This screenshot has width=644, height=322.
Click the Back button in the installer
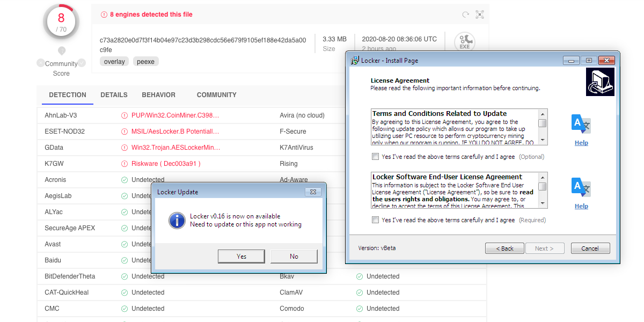[x=504, y=248]
